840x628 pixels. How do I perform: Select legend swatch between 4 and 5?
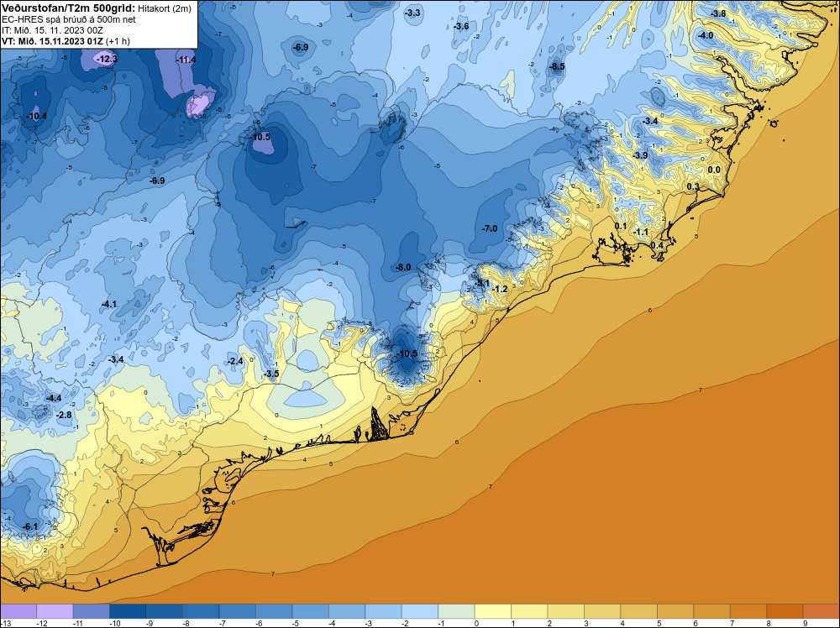(x=638, y=611)
